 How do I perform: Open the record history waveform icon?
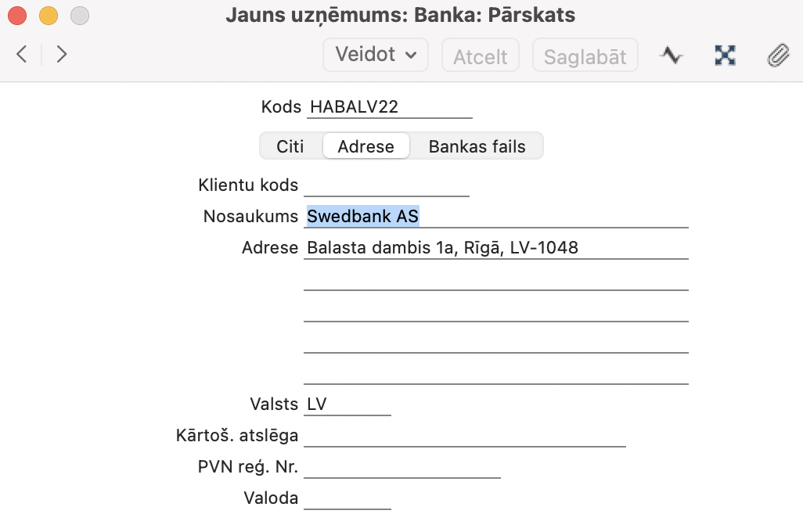[671, 55]
